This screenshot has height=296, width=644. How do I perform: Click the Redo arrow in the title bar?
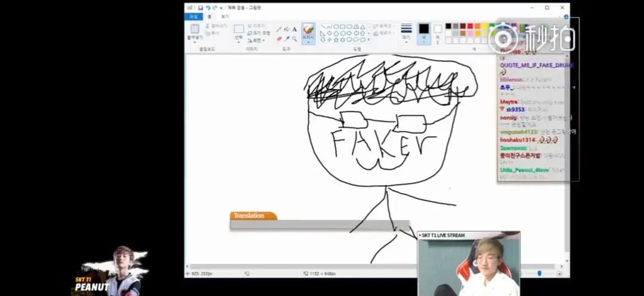pos(215,7)
